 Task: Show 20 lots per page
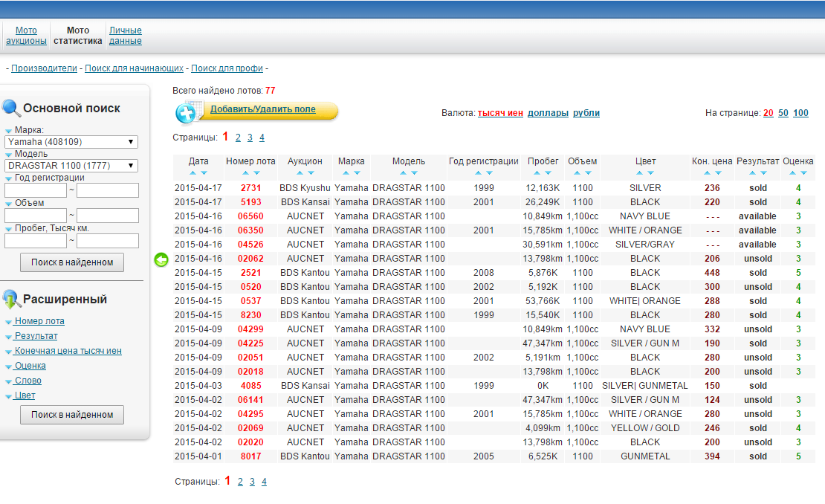769,113
